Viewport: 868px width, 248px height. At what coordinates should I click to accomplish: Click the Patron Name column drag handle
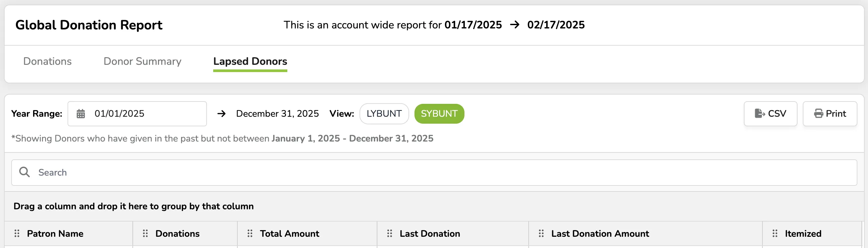(17, 233)
